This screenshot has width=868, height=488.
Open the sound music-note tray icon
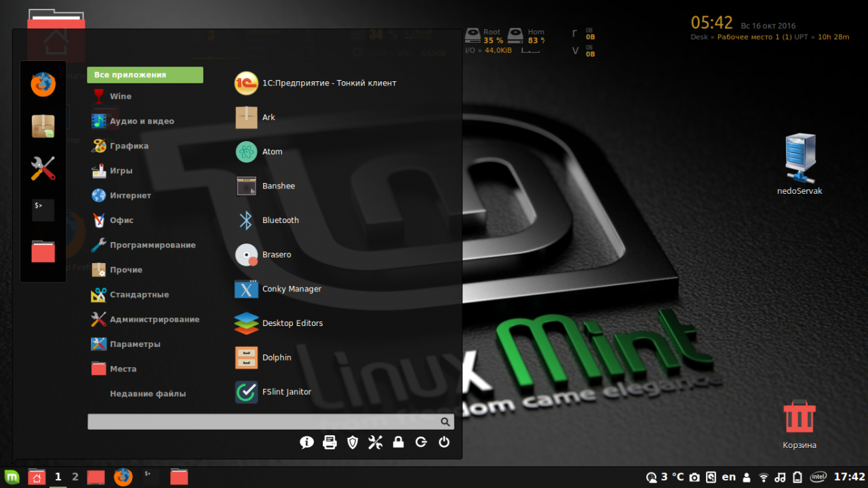point(781,477)
